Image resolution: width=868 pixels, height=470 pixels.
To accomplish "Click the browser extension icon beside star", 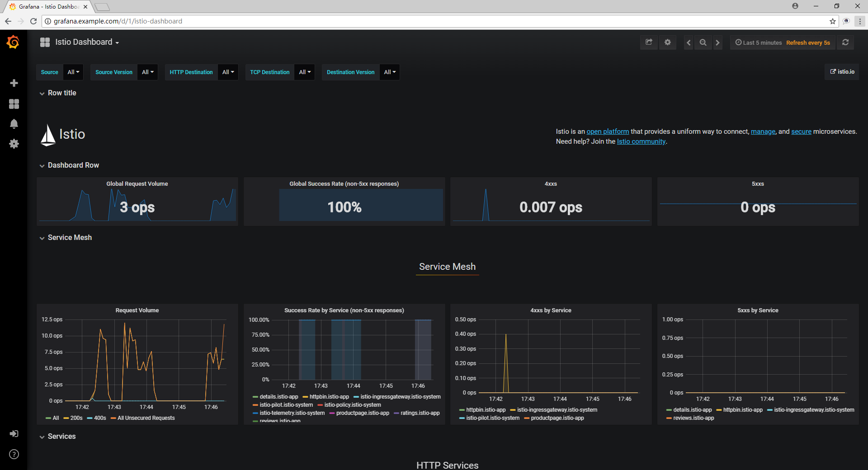I will tap(846, 21).
